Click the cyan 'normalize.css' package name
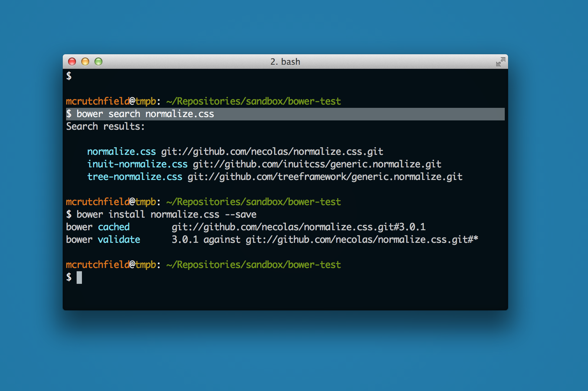The image size is (588, 391). click(x=122, y=152)
